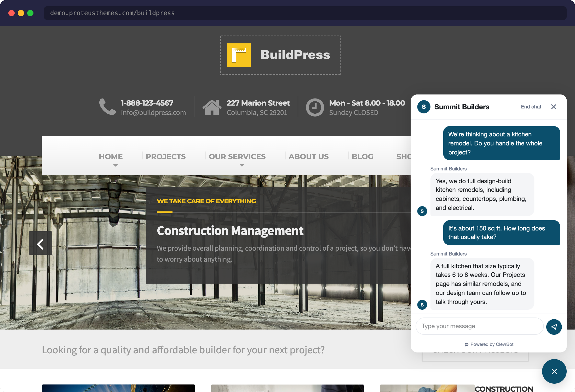Click the kitchen remodel user message bubble
Screen dimensions: 575x392
click(x=502, y=143)
